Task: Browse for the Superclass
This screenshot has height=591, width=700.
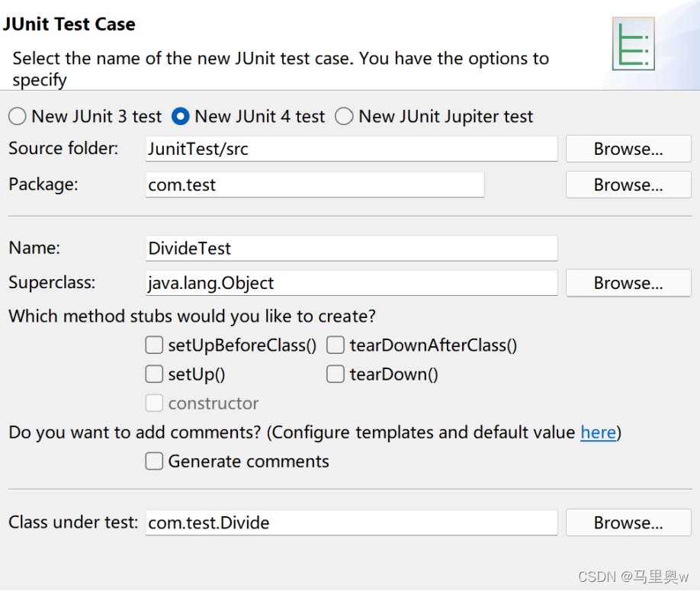Action: click(628, 283)
